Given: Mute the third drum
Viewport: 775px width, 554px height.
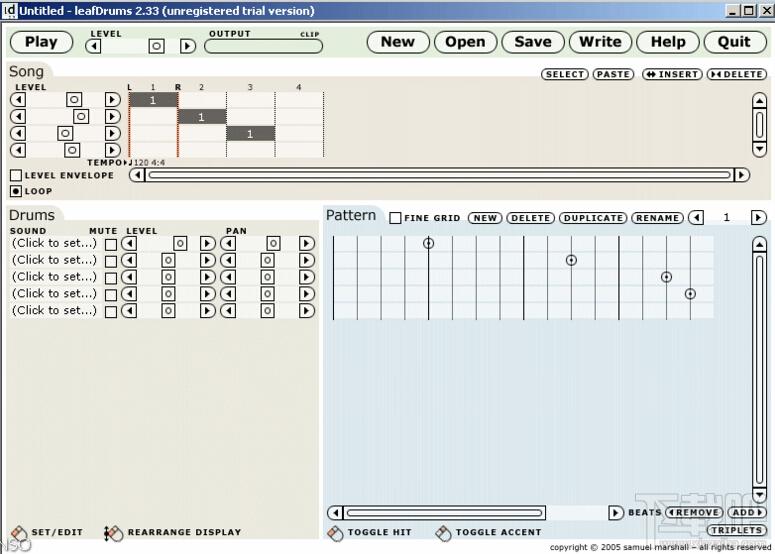Looking at the screenshot, I should tap(111, 278).
